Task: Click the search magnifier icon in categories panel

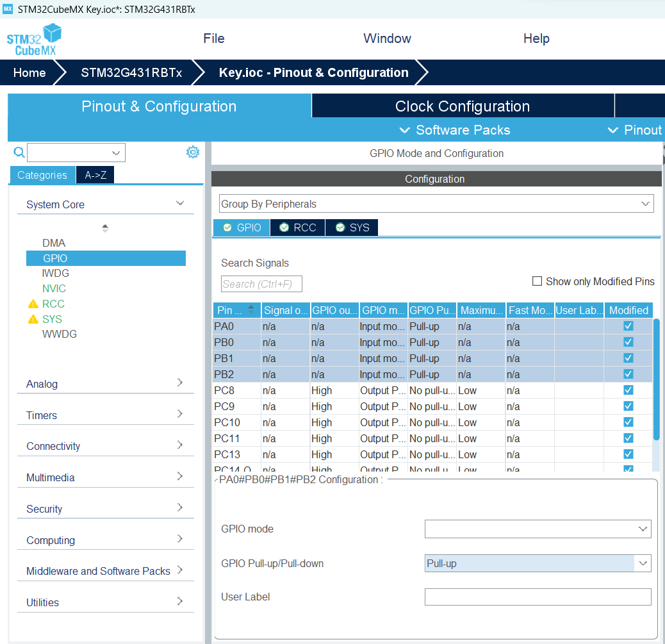Action: (x=19, y=152)
